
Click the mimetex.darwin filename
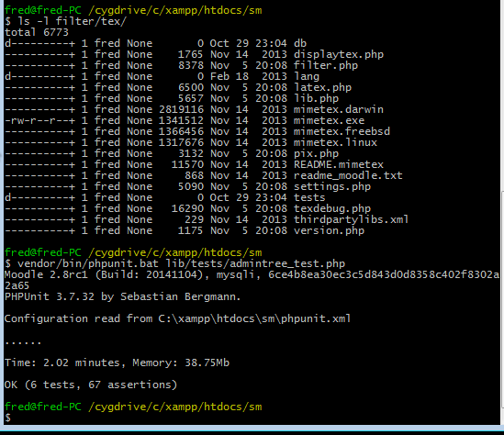pos(339,109)
